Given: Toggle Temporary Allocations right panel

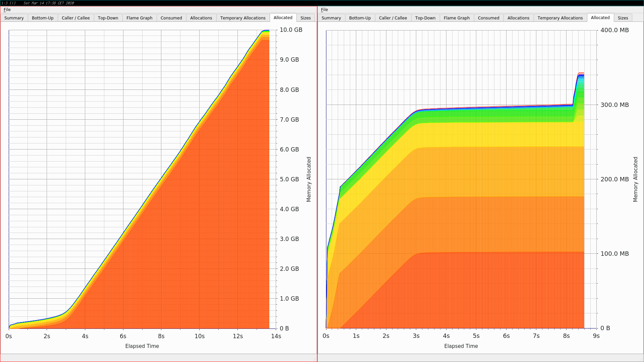Looking at the screenshot, I should pyautogui.click(x=560, y=18).
